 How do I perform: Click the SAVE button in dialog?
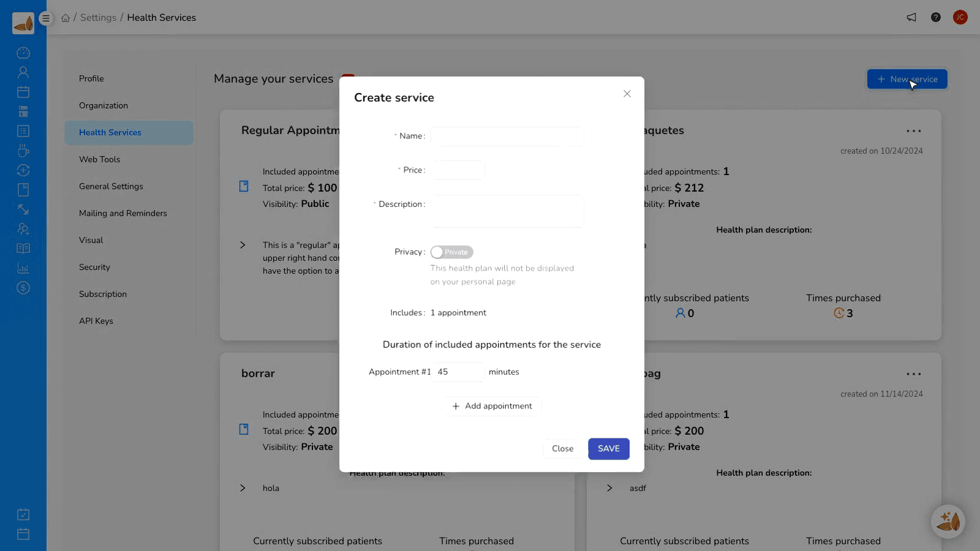pyautogui.click(x=609, y=449)
